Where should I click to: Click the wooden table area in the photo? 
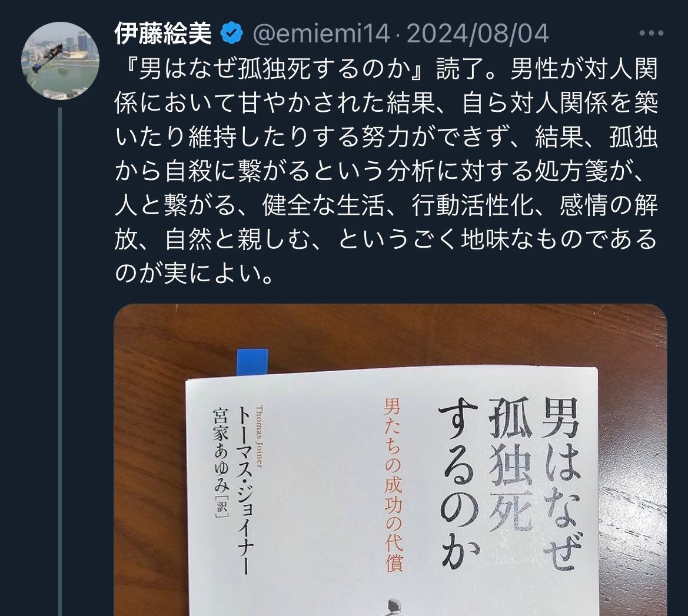tap(149, 482)
